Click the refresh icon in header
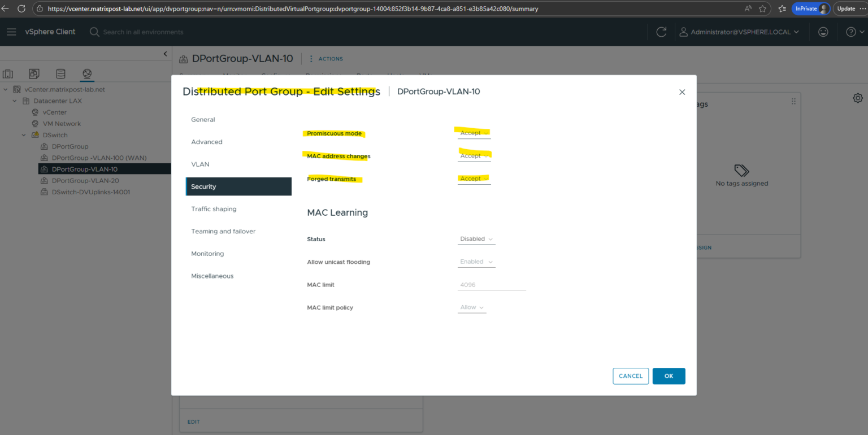 [x=661, y=32]
